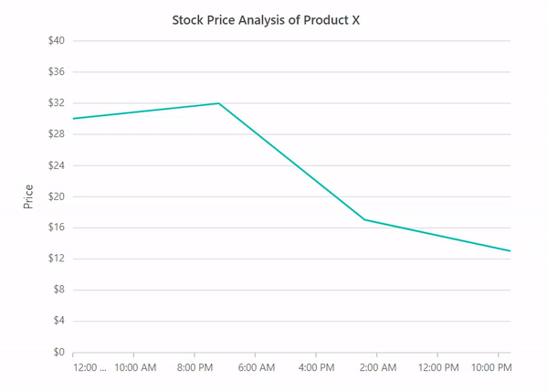
Task: Select the $12 y-axis label
Action: 56,259
